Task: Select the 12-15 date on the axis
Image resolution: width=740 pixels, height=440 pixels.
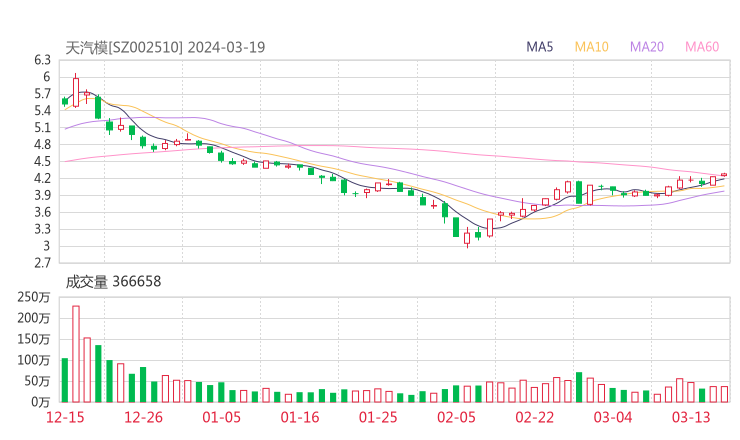Action: click(65, 417)
